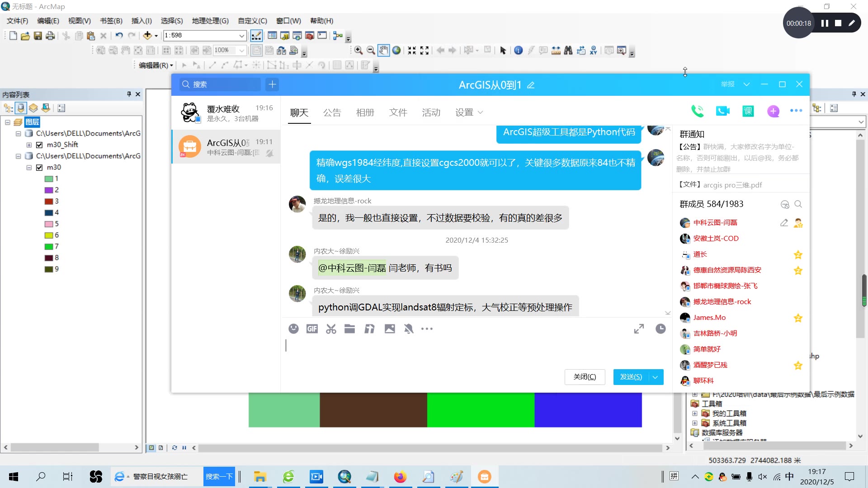Image resolution: width=868 pixels, height=488 pixels.
Task: Pause the screen recording
Action: [825, 23]
